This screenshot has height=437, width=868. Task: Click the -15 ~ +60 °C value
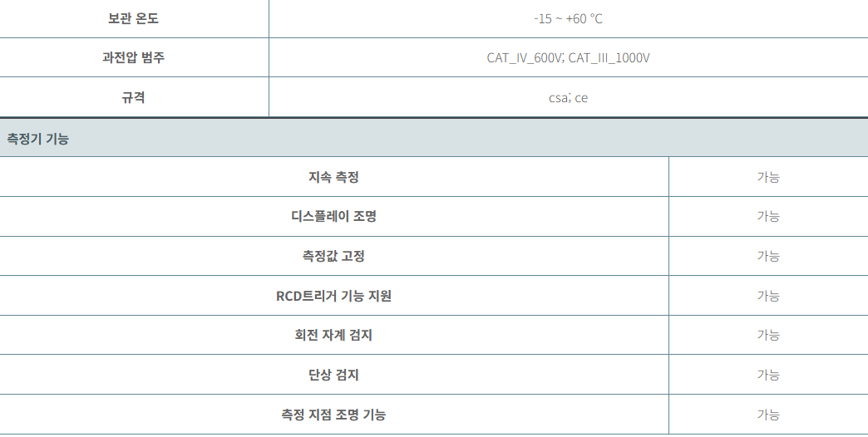[x=568, y=19]
